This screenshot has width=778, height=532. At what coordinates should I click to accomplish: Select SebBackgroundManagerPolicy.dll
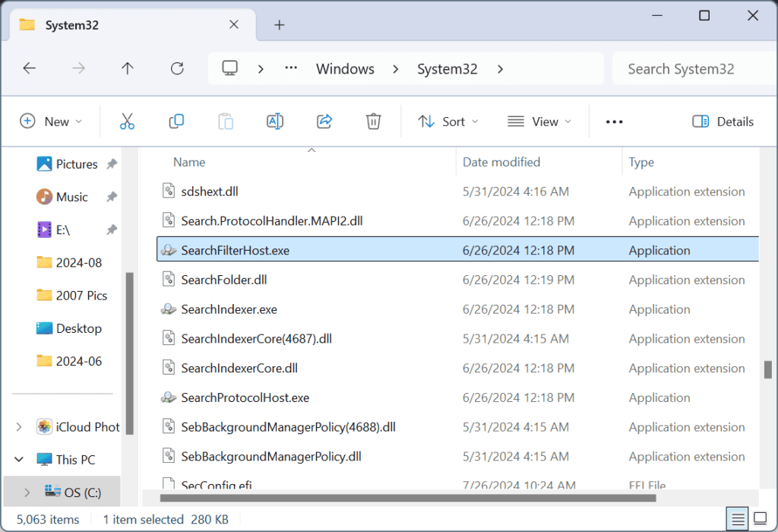click(271, 457)
